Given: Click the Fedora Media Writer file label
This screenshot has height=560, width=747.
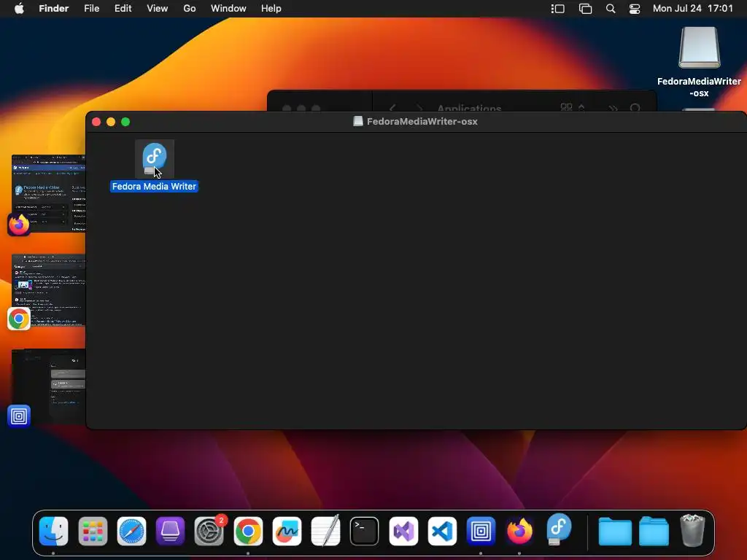Looking at the screenshot, I should pos(154,187).
